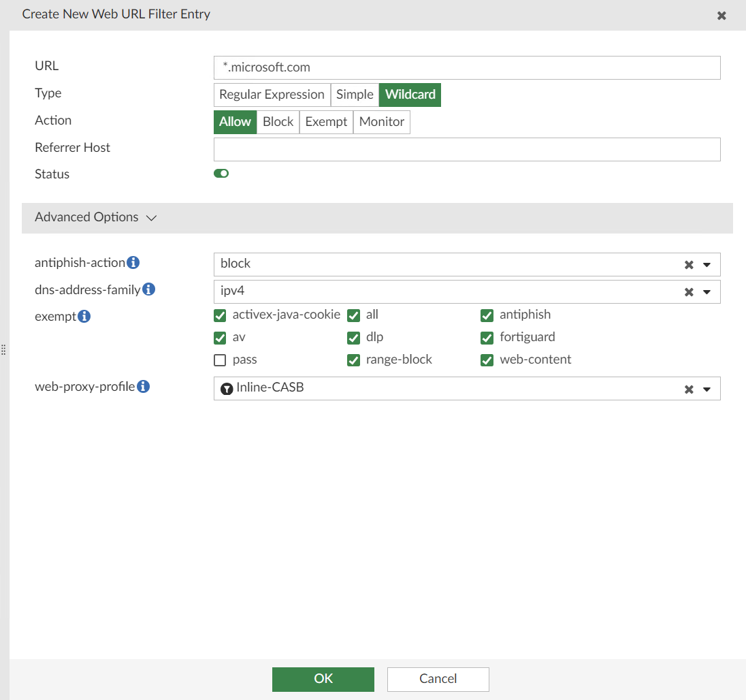This screenshot has width=746, height=700.
Task: Select the Regular Expression type
Action: tap(272, 95)
